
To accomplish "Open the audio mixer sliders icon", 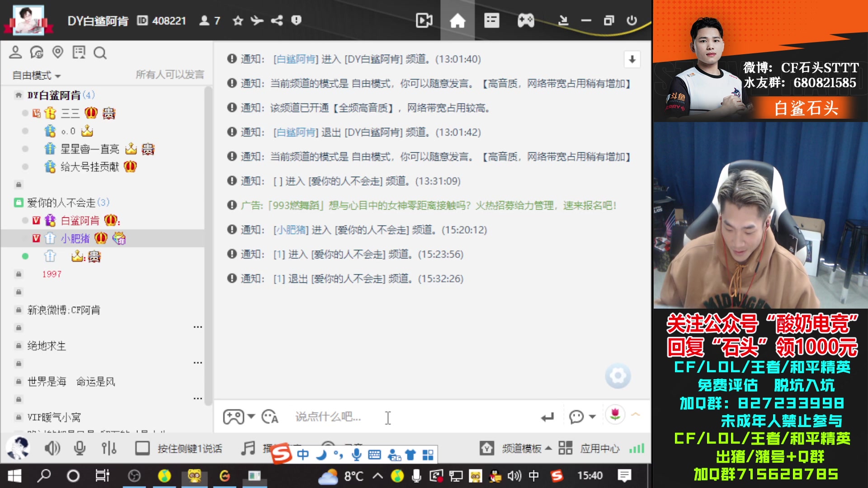I will [x=109, y=448].
